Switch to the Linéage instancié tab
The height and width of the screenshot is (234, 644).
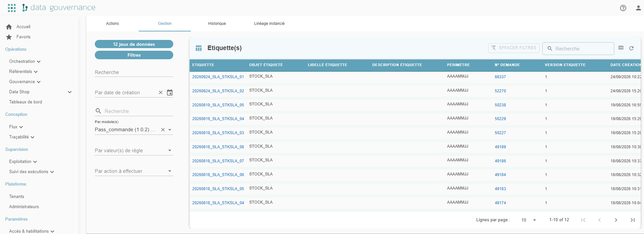(269, 24)
